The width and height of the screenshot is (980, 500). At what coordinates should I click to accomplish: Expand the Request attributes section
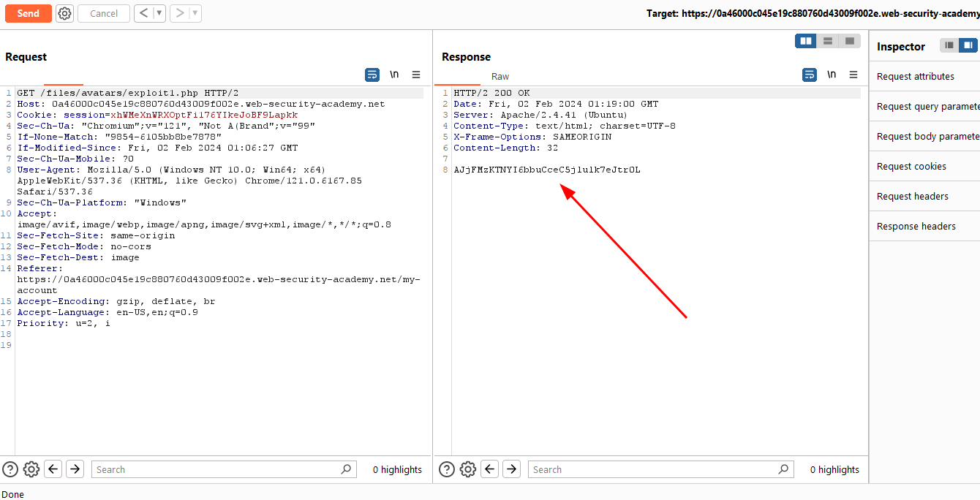click(916, 76)
